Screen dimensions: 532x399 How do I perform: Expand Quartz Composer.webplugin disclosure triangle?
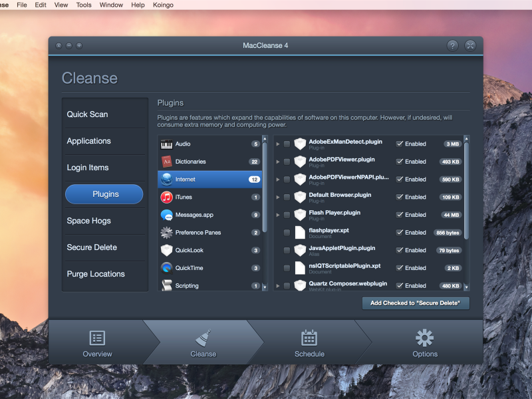[x=278, y=286]
